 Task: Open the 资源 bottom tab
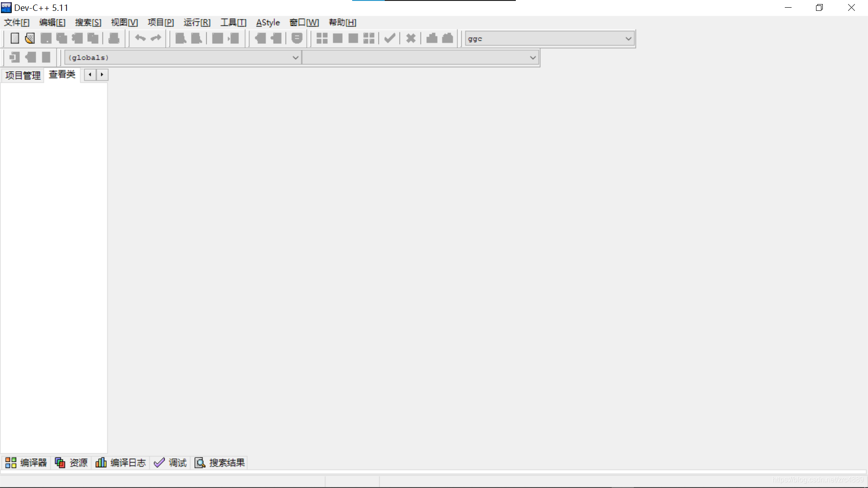click(x=71, y=463)
